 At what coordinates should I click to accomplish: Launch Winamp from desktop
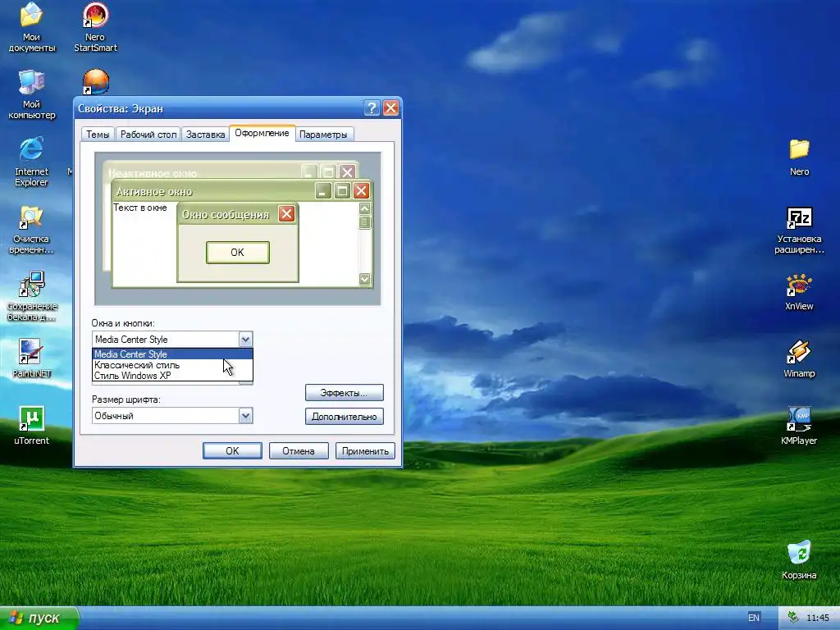coord(799,359)
